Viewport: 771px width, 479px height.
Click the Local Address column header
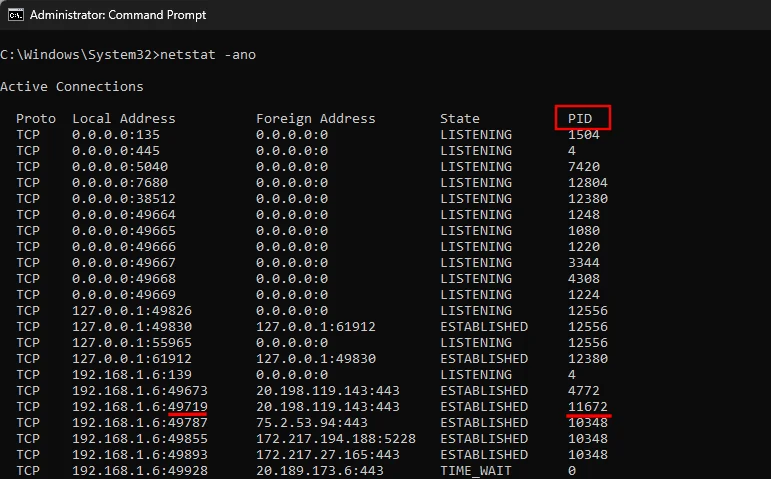(x=124, y=119)
